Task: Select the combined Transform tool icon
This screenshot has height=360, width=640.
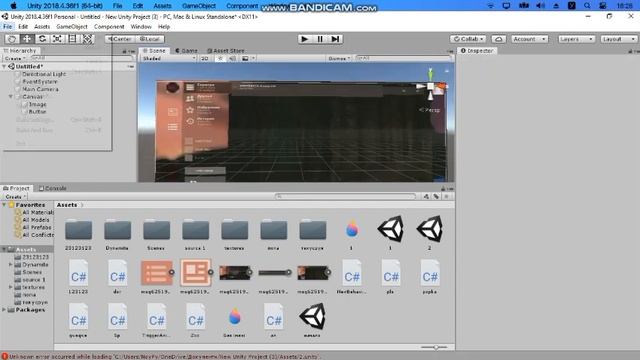Action: pos(87,39)
